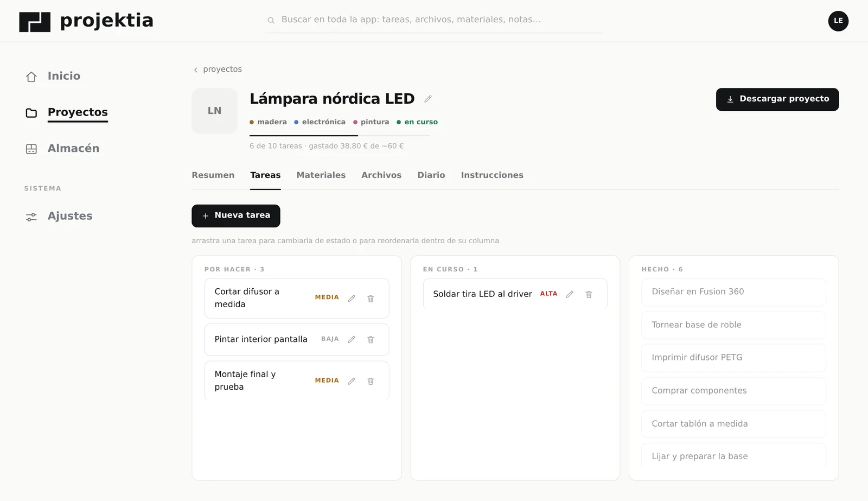Click the ALTA priority label
The width and height of the screenshot is (868, 501).
548,294
